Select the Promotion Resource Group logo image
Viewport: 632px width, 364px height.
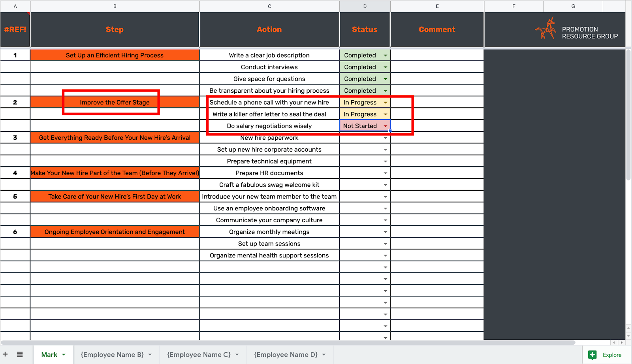tap(576, 29)
